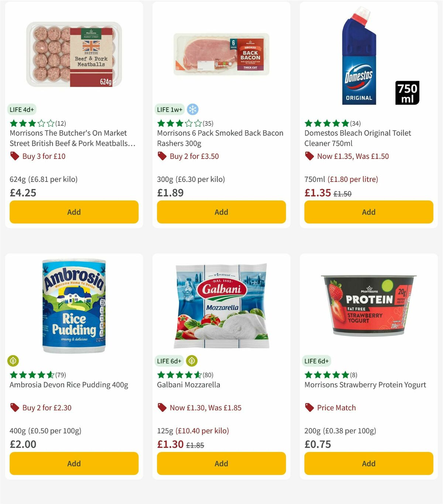Click the Ambrosia Rice Pudding product image

point(73,303)
